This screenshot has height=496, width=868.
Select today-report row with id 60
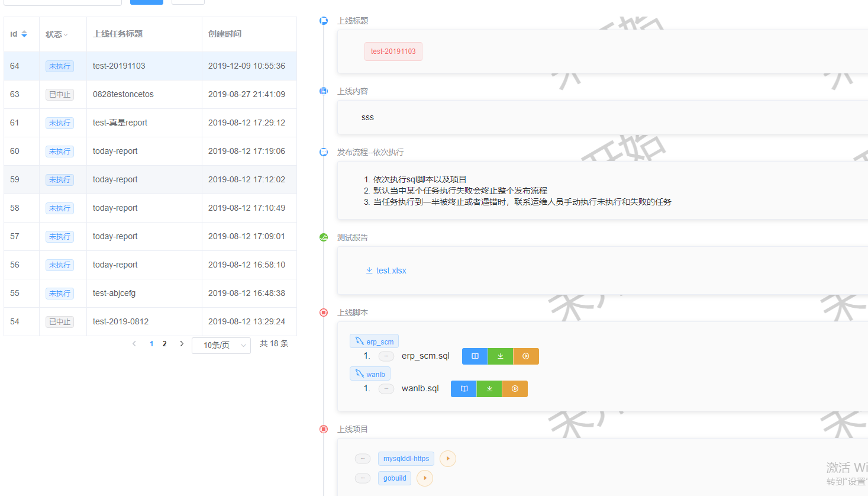point(150,151)
